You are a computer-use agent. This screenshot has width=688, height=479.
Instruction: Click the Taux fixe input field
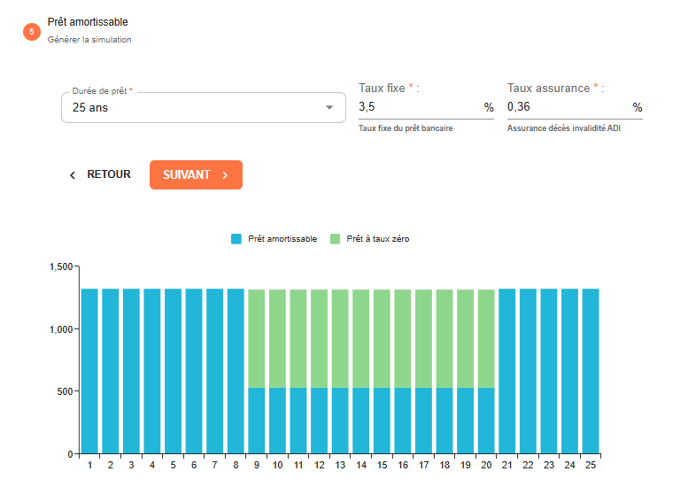[x=418, y=107]
